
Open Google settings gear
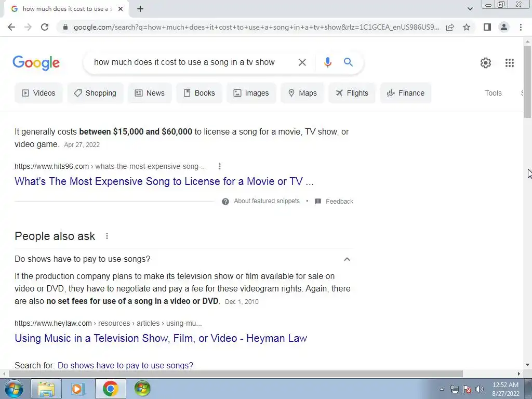click(486, 63)
